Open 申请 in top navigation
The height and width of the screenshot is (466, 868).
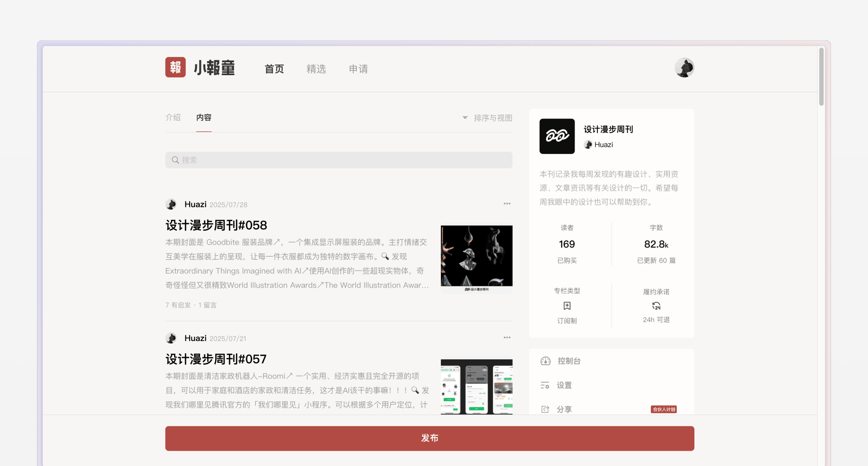[358, 69]
